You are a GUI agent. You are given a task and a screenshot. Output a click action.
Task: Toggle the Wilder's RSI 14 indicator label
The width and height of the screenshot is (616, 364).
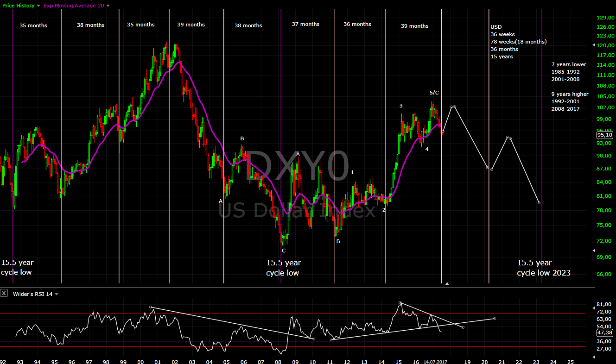(x=32, y=294)
